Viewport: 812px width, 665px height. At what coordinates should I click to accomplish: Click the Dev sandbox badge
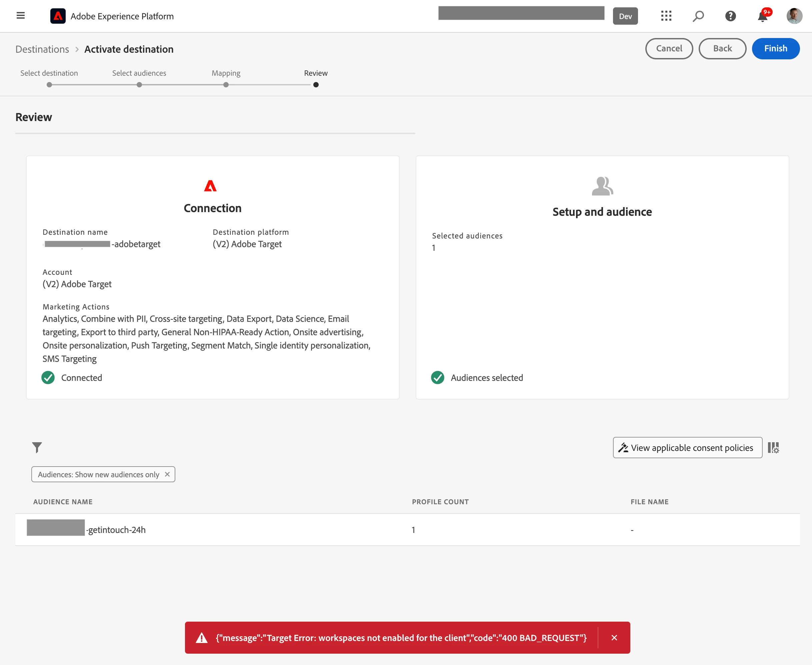625,16
